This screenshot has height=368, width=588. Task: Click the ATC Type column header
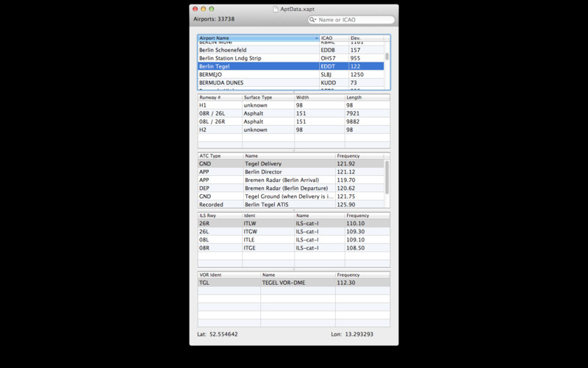point(220,156)
